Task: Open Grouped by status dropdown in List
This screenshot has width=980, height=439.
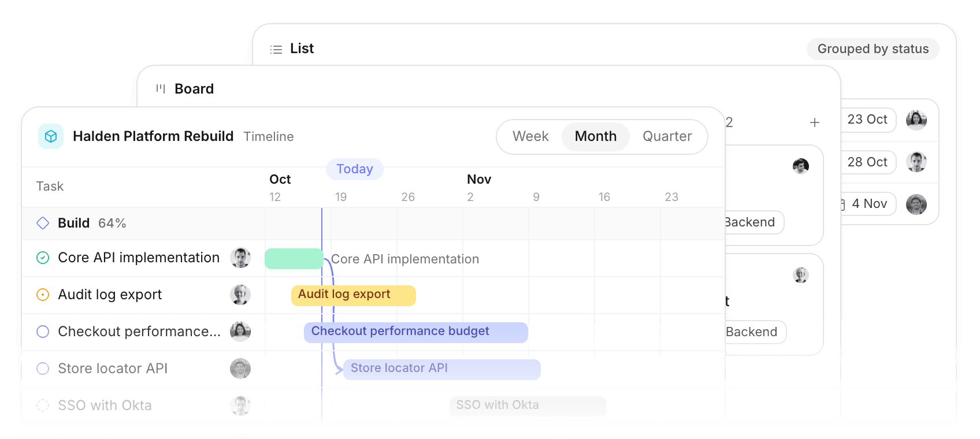Action: click(873, 49)
